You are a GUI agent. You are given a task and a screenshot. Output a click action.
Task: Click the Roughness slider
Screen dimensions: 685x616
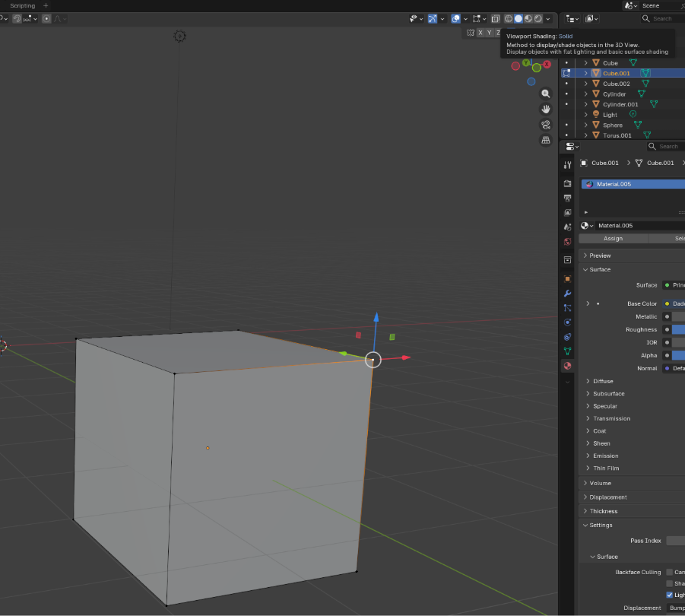pos(677,330)
